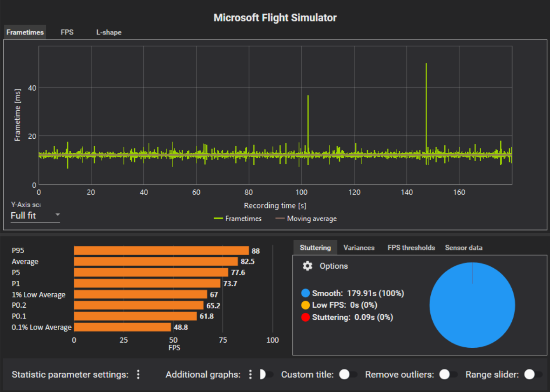Open the Options gear in the Stuttering panel
Viewport: 550px width, 392px height.
[307, 266]
